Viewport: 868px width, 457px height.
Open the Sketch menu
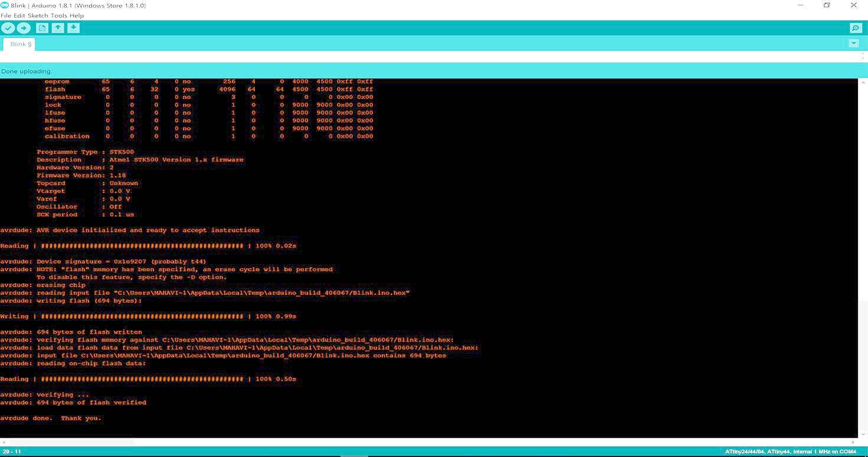[x=38, y=15]
